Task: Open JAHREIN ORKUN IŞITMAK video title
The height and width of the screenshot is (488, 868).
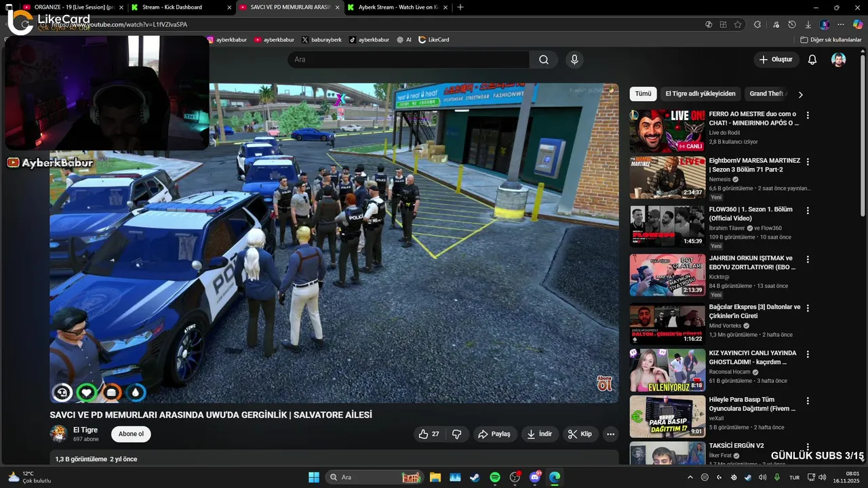Action: (751, 262)
